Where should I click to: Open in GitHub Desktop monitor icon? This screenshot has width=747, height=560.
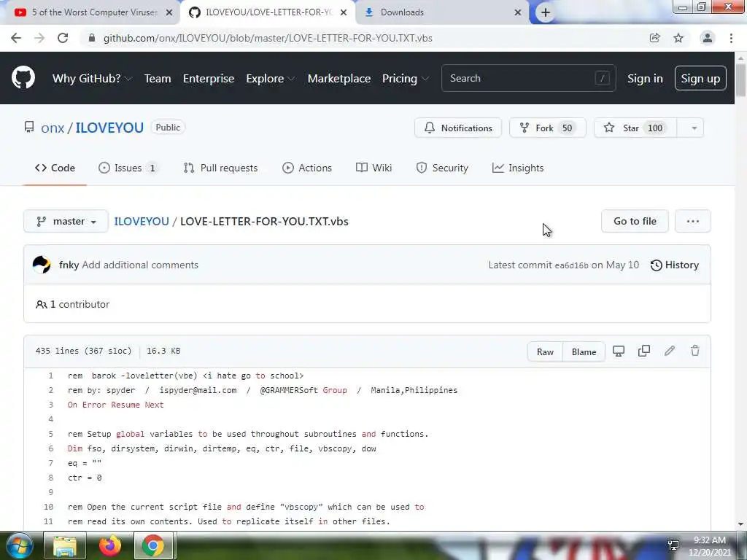pyautogui.click(x=619, y=351)
